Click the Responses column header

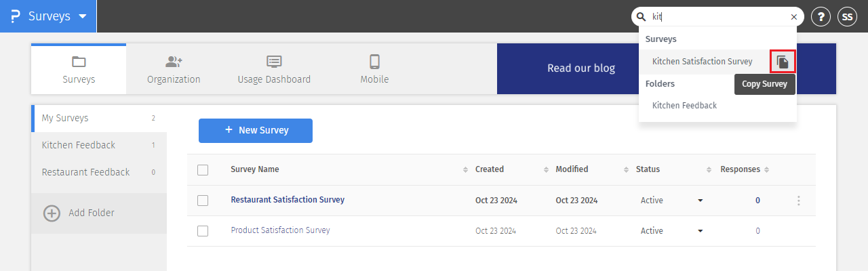pyautogui.click(x=740, y=169)
